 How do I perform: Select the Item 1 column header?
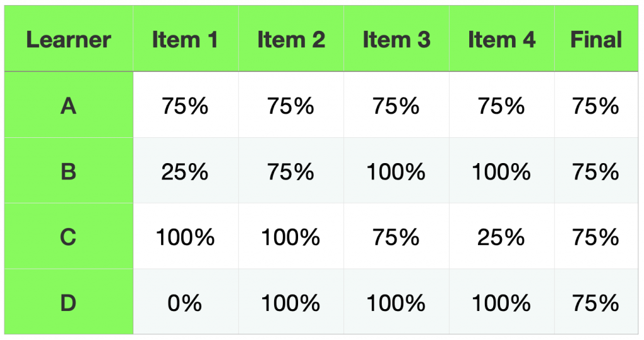[185, 40]
